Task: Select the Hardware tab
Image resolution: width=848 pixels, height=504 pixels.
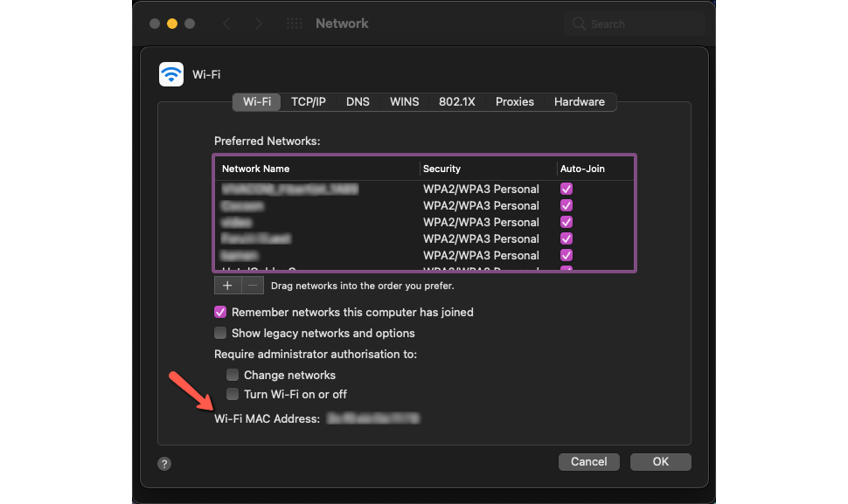Action: click(x=579, y=102)
